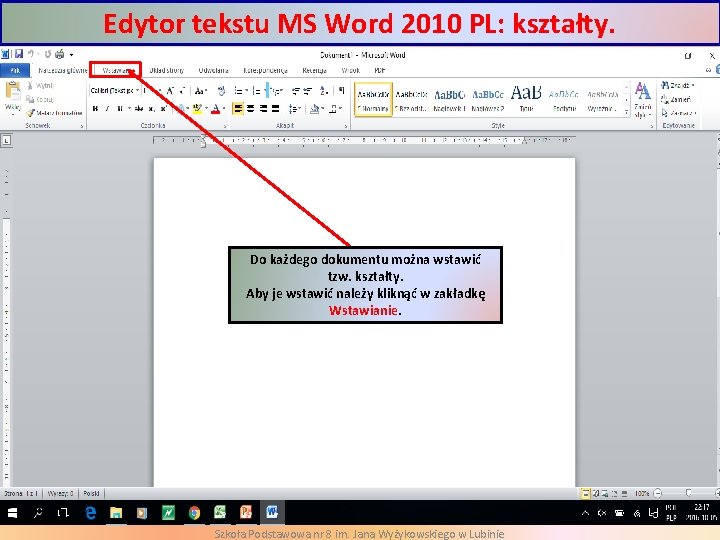Click the Wklej (Paste) clipboard icon
720x540 pixels.
coord(12,91)
